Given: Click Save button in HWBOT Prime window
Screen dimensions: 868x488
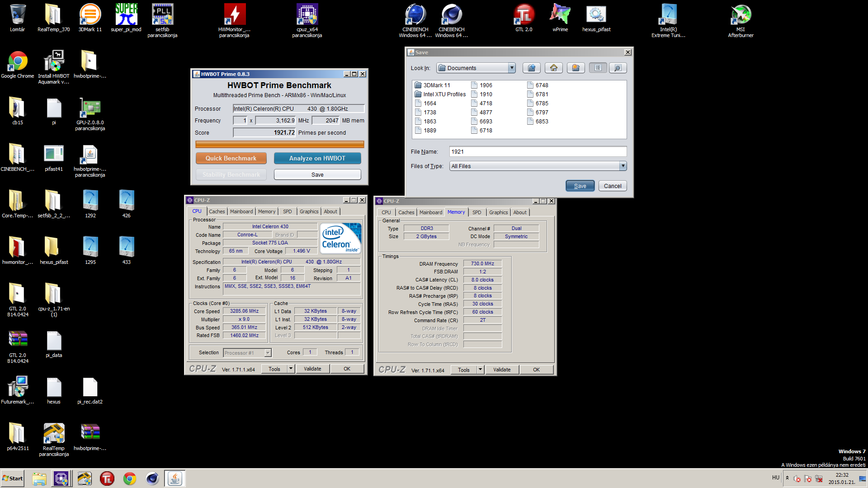Looking at the screenshot, I should 317,175.
